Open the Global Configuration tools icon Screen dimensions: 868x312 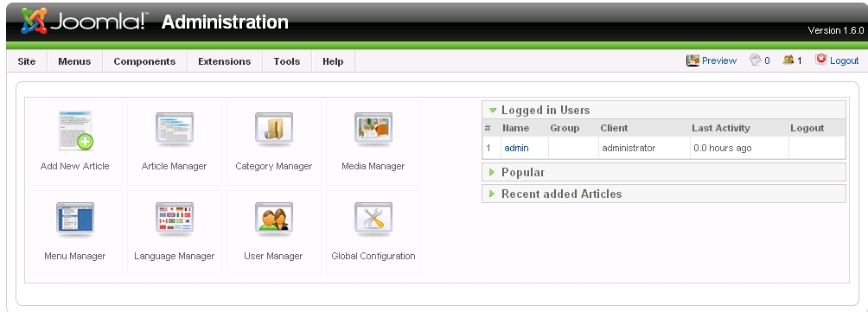pyautogui.click(x=373, y=220)
